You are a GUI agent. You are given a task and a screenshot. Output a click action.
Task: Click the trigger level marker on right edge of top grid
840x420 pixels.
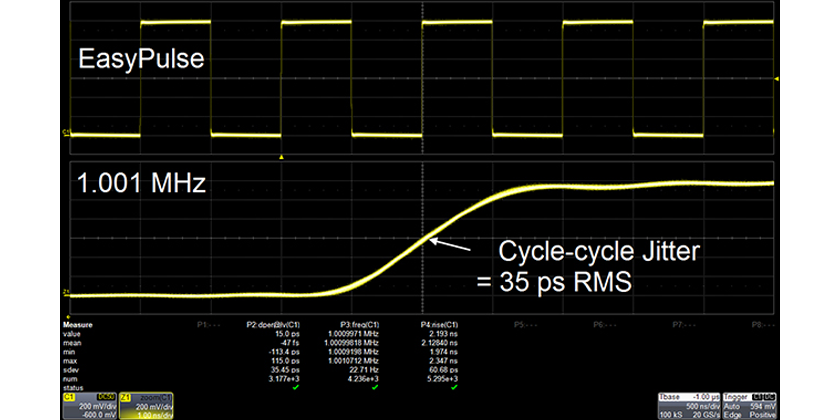coord(776,78)
